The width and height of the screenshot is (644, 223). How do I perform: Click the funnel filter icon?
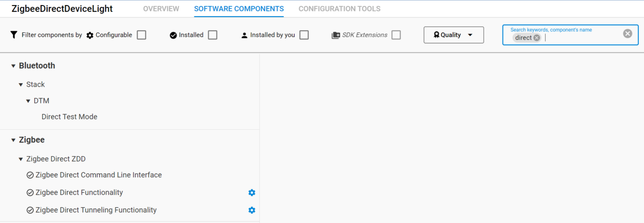(14, 35)
